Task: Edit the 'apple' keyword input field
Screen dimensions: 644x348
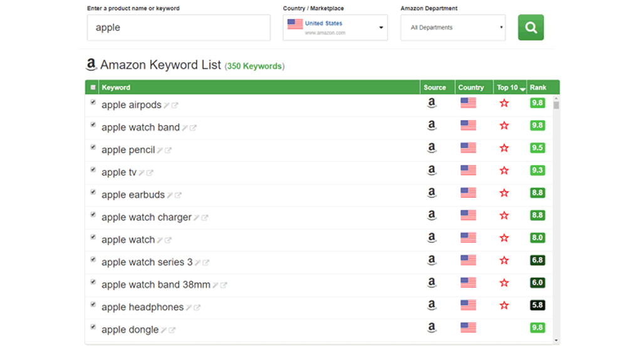Action: (179, 28)
